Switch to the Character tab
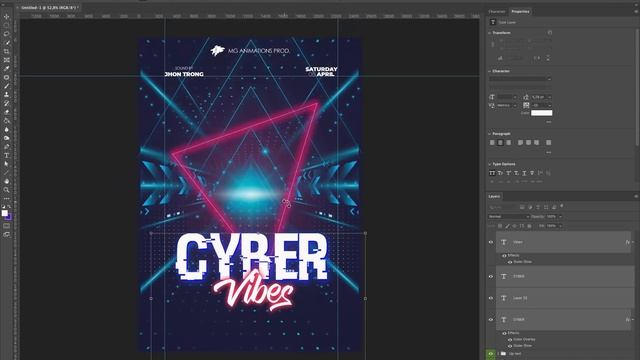Viewport: 640px width, 360px height. click(x=497, y=11)
